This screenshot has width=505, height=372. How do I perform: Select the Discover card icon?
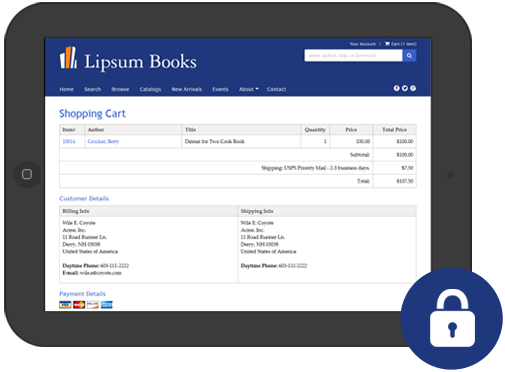pyautogui.click(x=93, y=305)
